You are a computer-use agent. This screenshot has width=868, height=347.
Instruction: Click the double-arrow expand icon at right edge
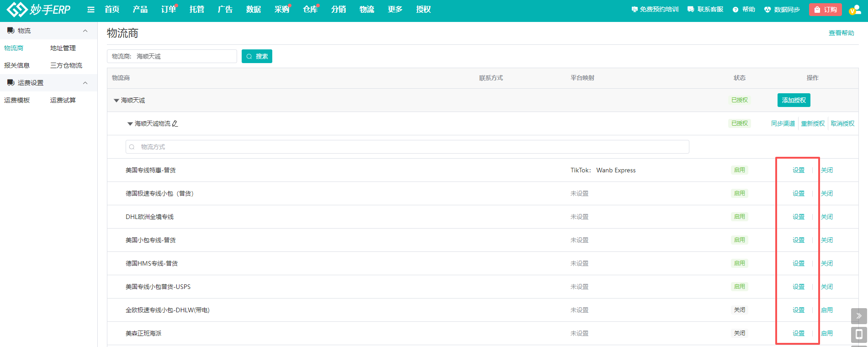858,315
